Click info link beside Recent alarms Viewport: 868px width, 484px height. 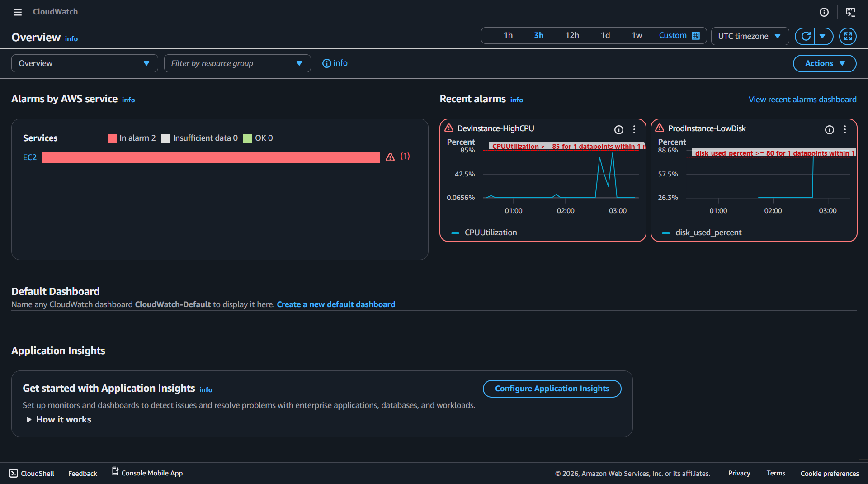517,100
